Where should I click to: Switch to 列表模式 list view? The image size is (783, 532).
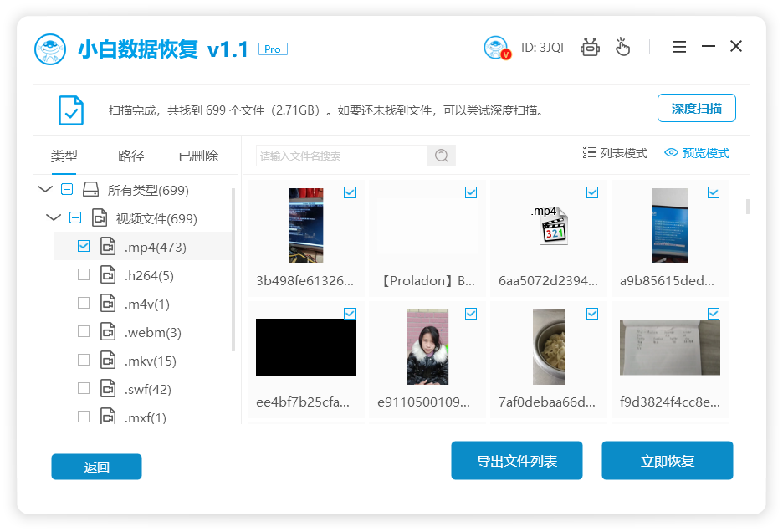[615, 153]
